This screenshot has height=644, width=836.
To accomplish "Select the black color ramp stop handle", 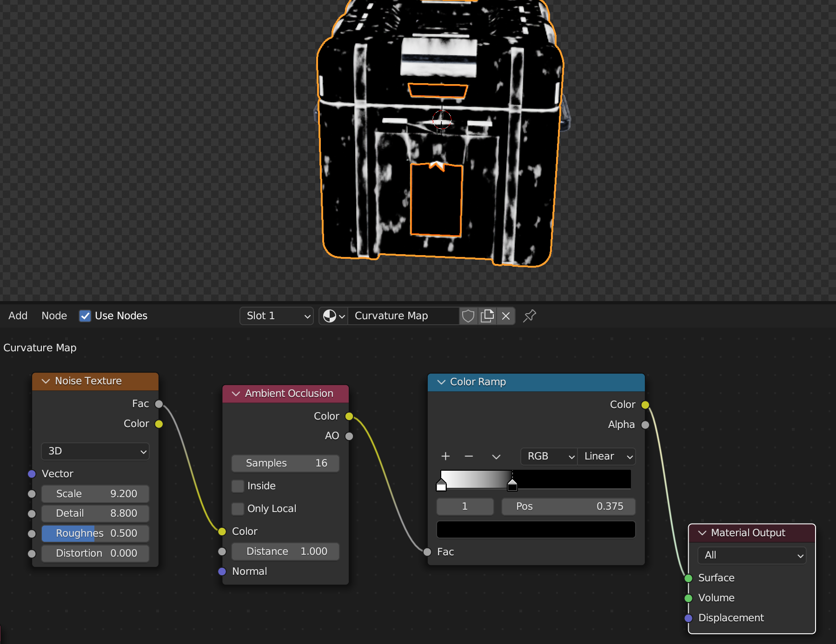I will tap(512, 486).
